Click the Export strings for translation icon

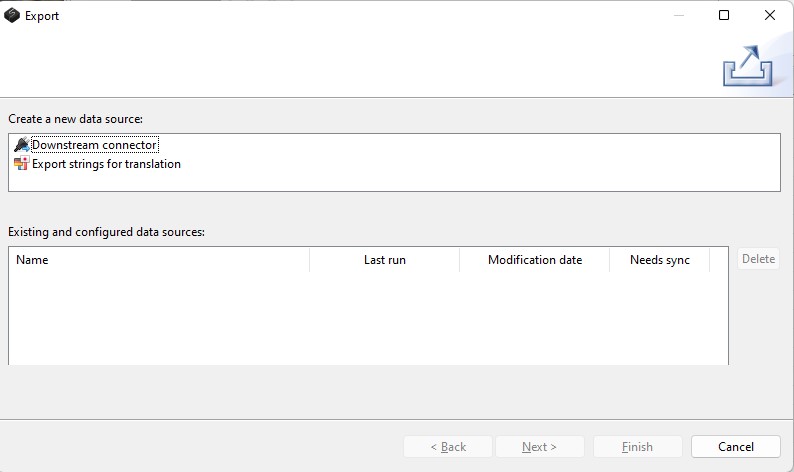pyautogui.click(x=21, y=164)
